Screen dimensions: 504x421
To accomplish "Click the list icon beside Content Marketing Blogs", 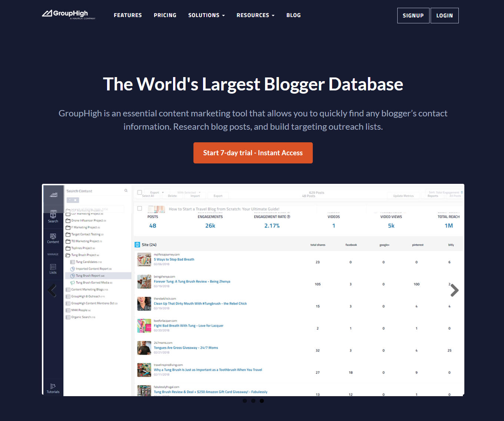I will [68, 289].
